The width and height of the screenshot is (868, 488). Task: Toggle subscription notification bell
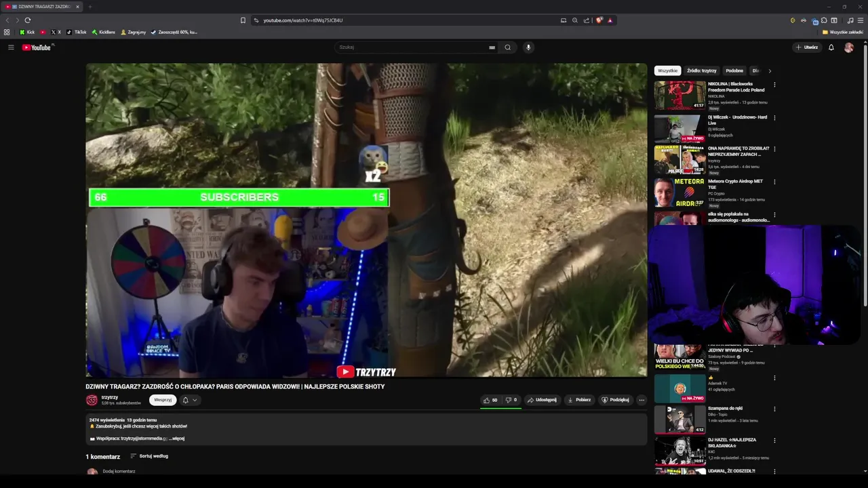[185, 400]
